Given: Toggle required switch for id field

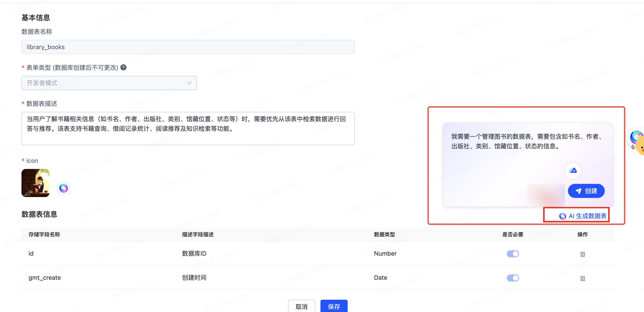Looking at the screenshot, I should [x=513, y=254].
